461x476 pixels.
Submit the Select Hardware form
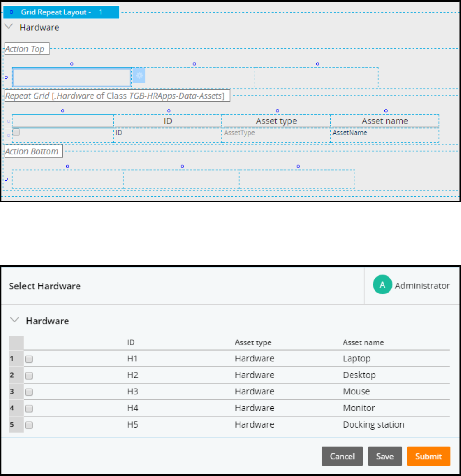click(428, 456)
